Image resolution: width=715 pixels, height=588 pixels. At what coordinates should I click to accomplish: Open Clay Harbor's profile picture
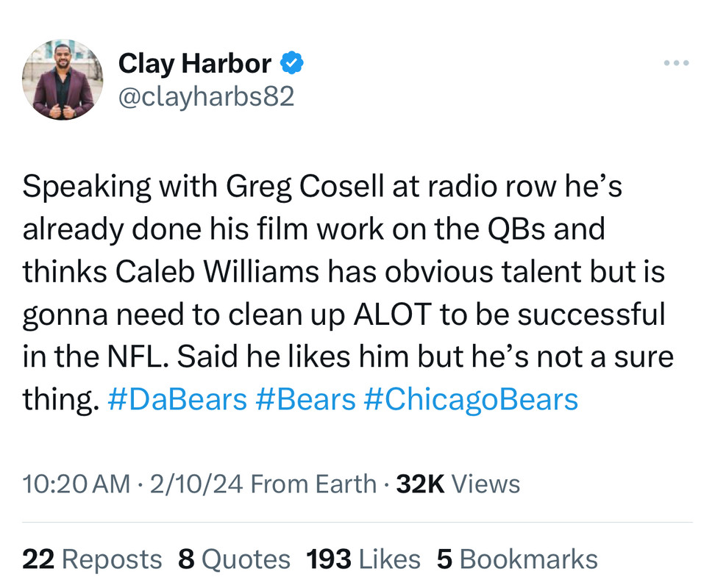(x=63, y=79)
